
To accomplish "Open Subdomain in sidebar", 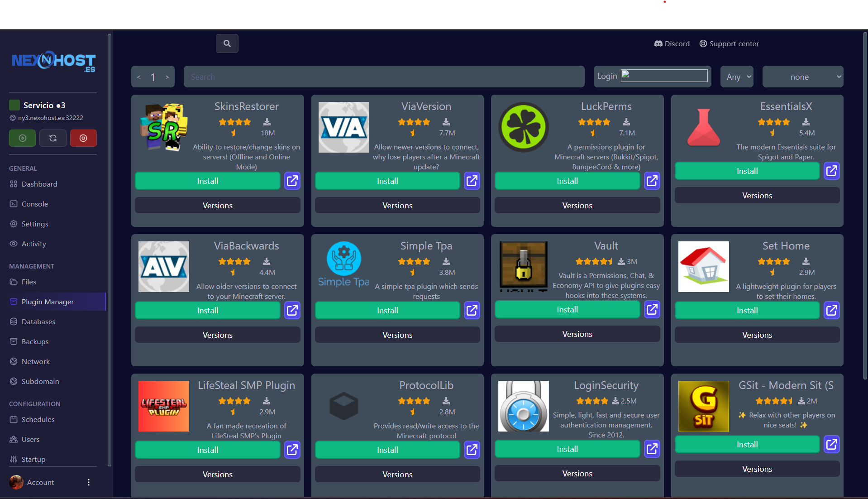I will click(53, 381).
